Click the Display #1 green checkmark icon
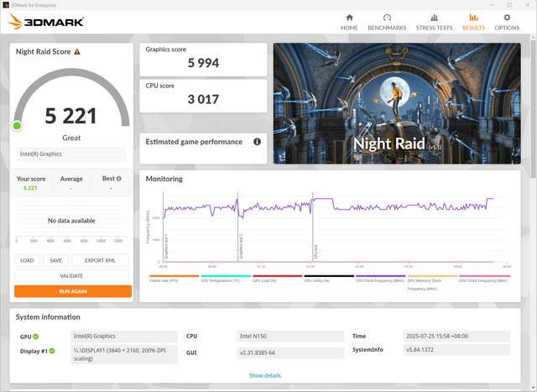This screenshot has width=537, height=392. point(52,351)
